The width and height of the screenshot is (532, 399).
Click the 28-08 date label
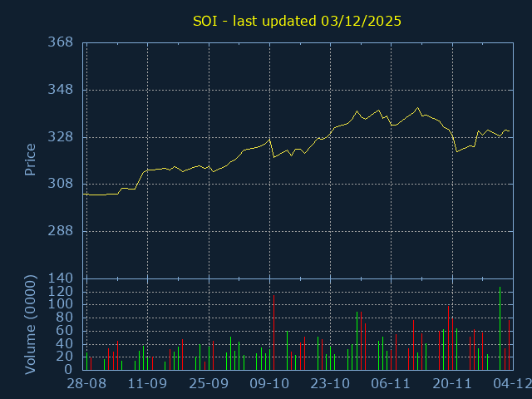coord(86,384)
